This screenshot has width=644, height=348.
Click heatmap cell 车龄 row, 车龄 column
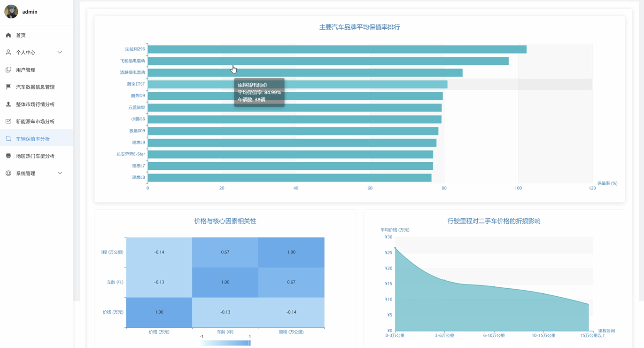pos(225,282)
